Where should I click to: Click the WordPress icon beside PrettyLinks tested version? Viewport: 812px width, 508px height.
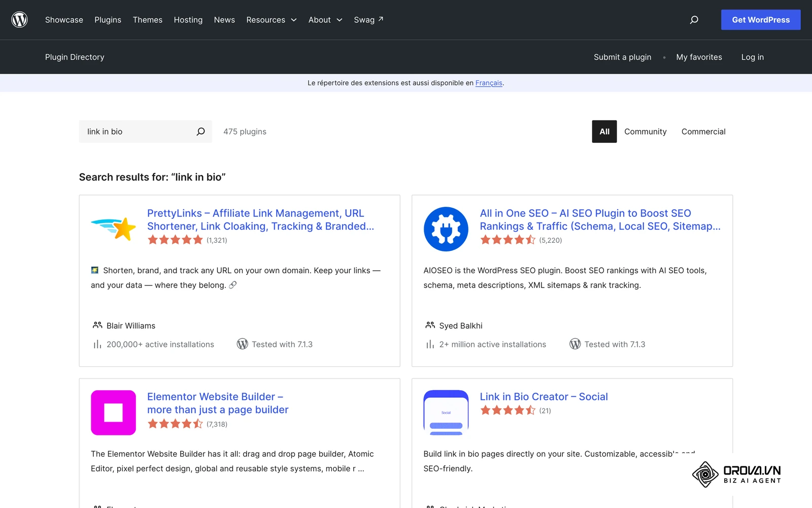tap(242, 344)
